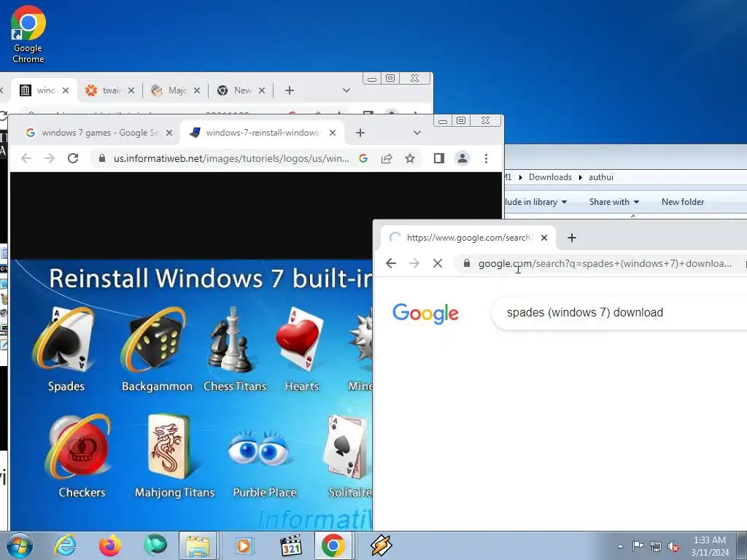Close the 'twai' tab in back window
Screen dimensions: 747x560
point(131,90)
